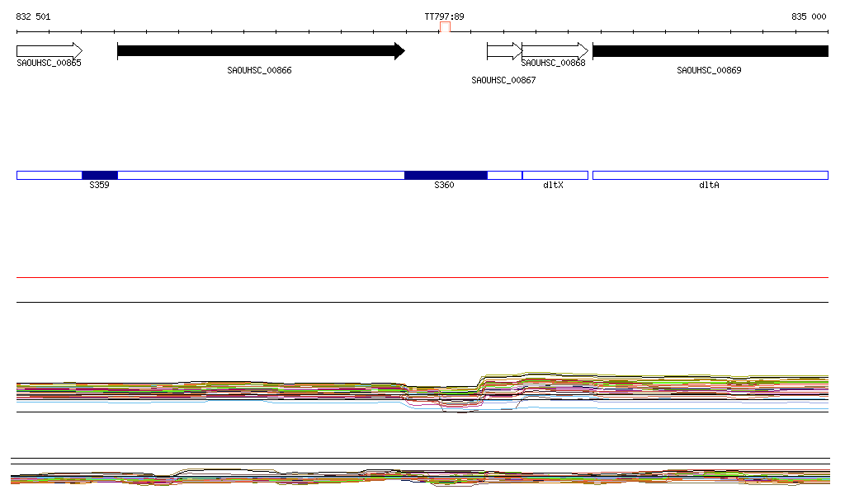Image resolution: width=845 pixels, height=504 pixels.
Task: Click the TT797:89 text label
Action: click(444, 16)
